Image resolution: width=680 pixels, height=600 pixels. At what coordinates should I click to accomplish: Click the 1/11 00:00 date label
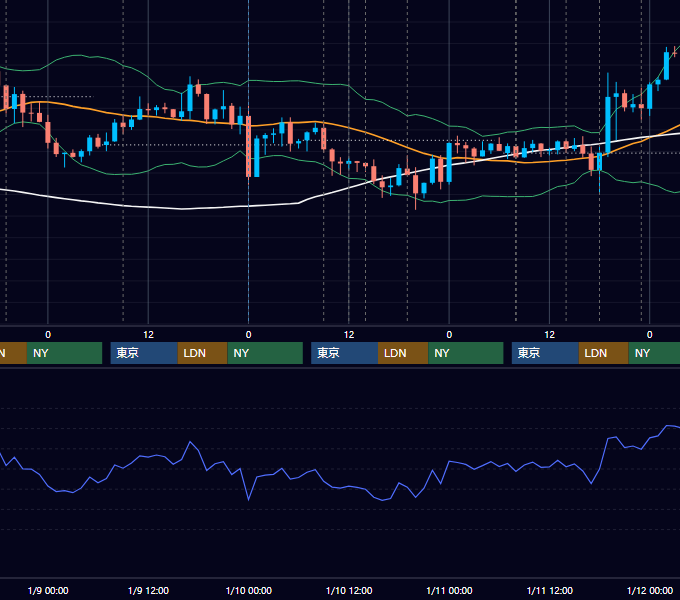pos(449,590)
